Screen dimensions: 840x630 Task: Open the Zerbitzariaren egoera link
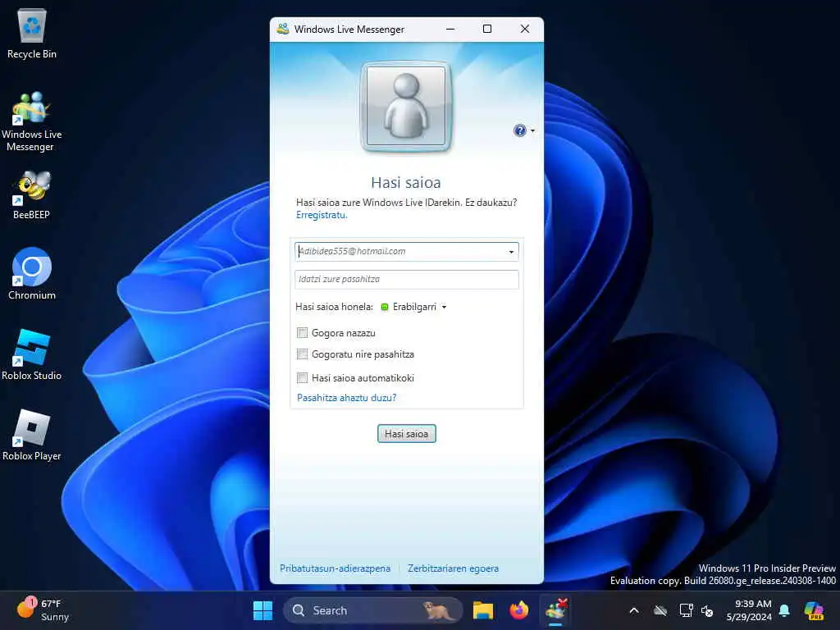(453, 568)
